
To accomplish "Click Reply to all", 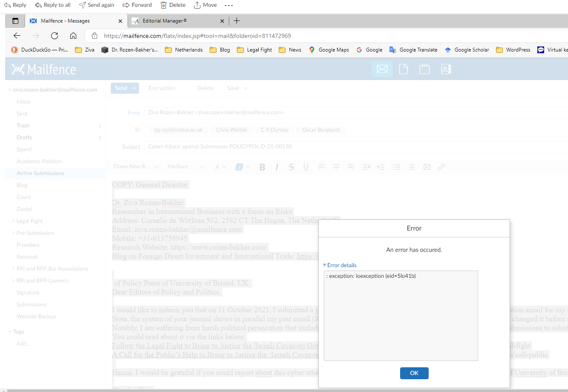I will tap(53, 5).
